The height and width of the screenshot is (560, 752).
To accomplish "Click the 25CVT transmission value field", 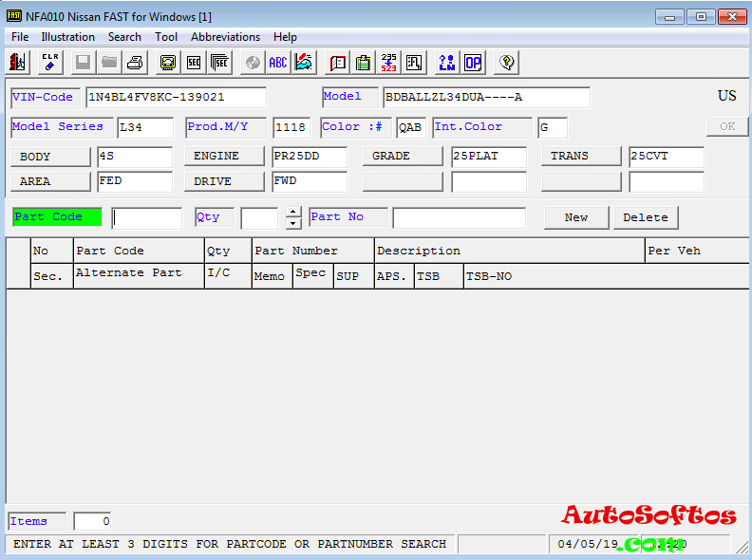I will (667, 157).
